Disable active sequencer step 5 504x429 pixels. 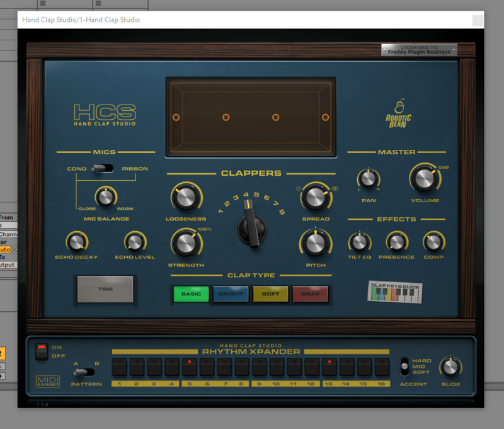[190, 367]
